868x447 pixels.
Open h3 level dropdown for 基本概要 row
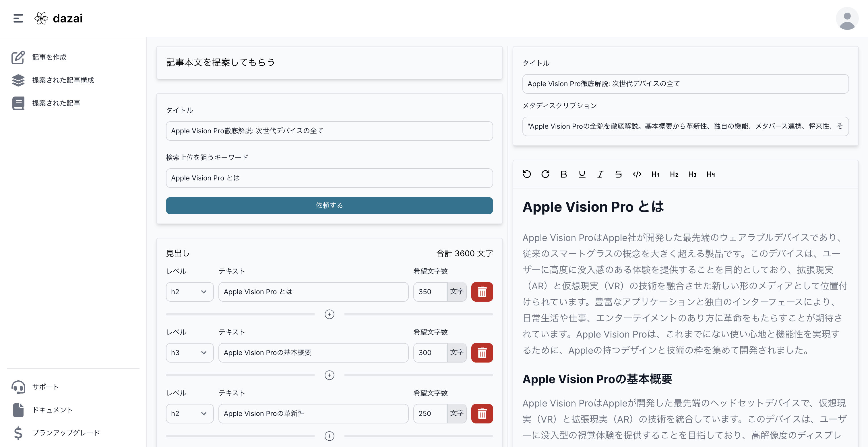tap(190, 353)
